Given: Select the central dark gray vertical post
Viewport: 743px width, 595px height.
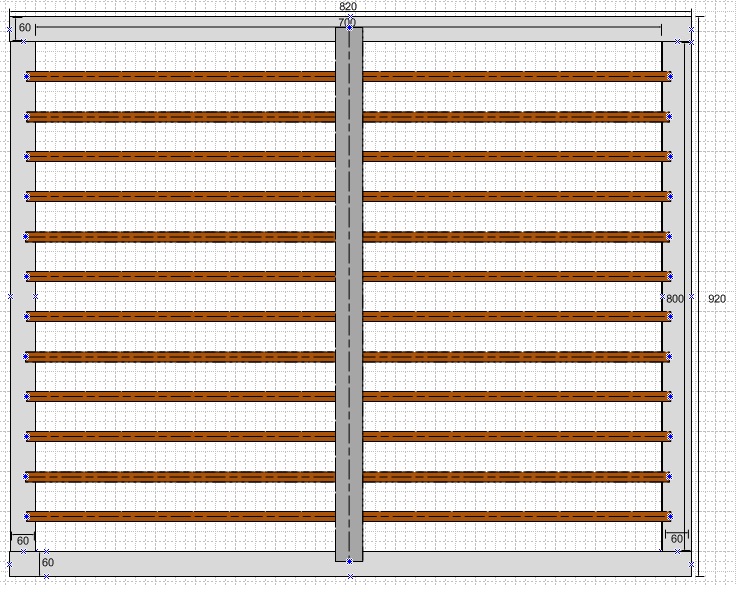Looking at the screenshot, I should pyautogui.click(x=349, y=294).
